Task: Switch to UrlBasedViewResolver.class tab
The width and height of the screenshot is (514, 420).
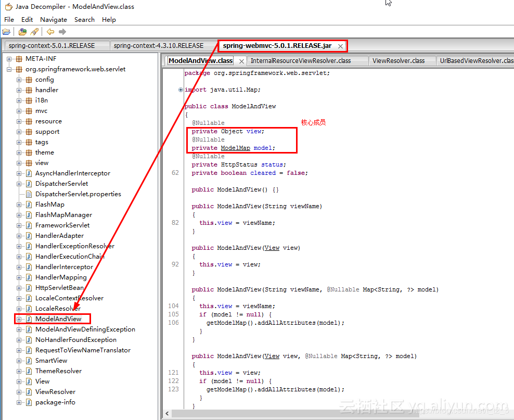Action: point(476,61)
